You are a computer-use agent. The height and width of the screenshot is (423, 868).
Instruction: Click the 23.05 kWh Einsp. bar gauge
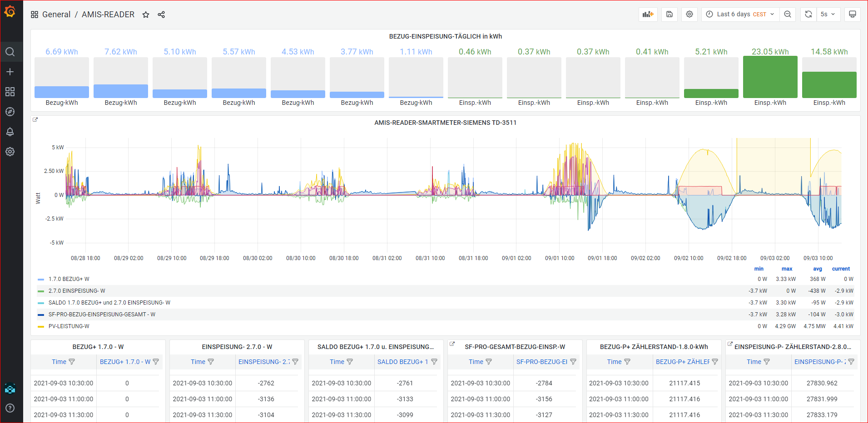click(x=770, y=77)
